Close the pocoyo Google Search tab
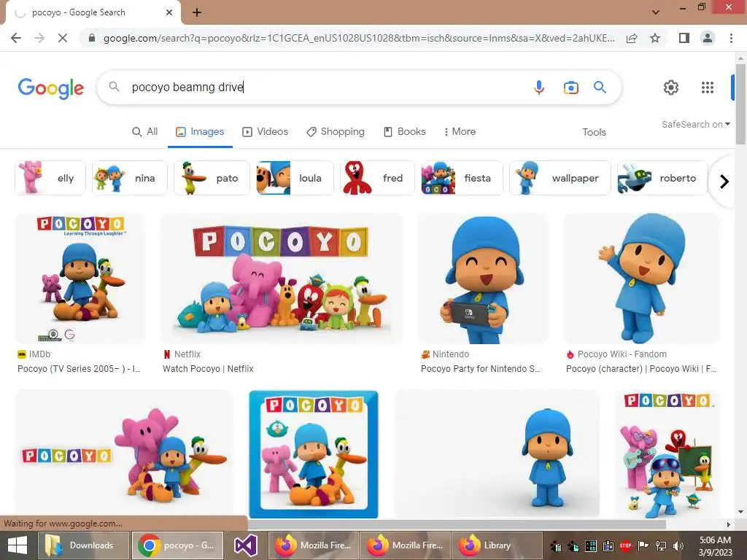The height and width of the screenshot is (560, 747). [169, 12]
